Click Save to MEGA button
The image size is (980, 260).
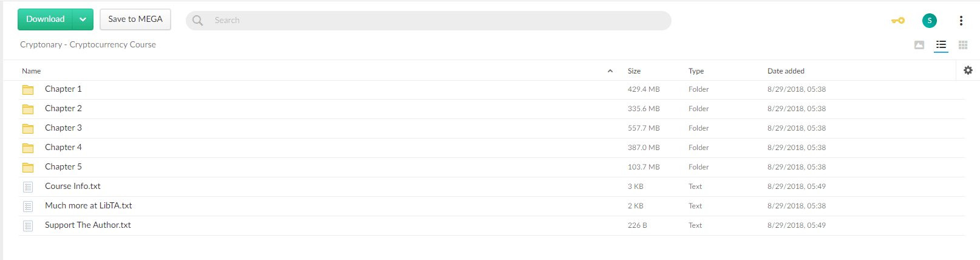click(x=135, y=19)
